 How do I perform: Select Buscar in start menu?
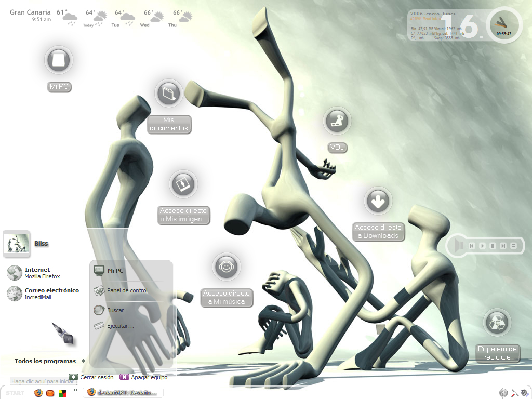(x=115, y=310)
